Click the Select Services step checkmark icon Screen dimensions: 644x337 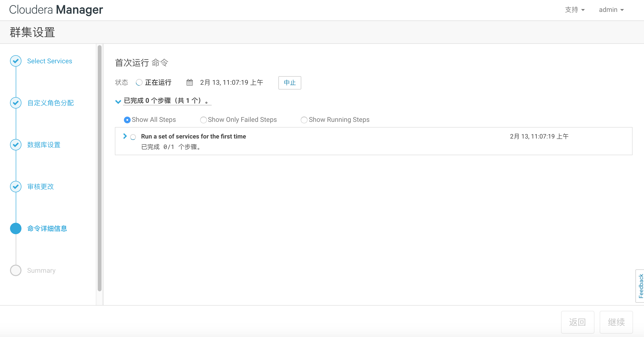click(16, 61)
